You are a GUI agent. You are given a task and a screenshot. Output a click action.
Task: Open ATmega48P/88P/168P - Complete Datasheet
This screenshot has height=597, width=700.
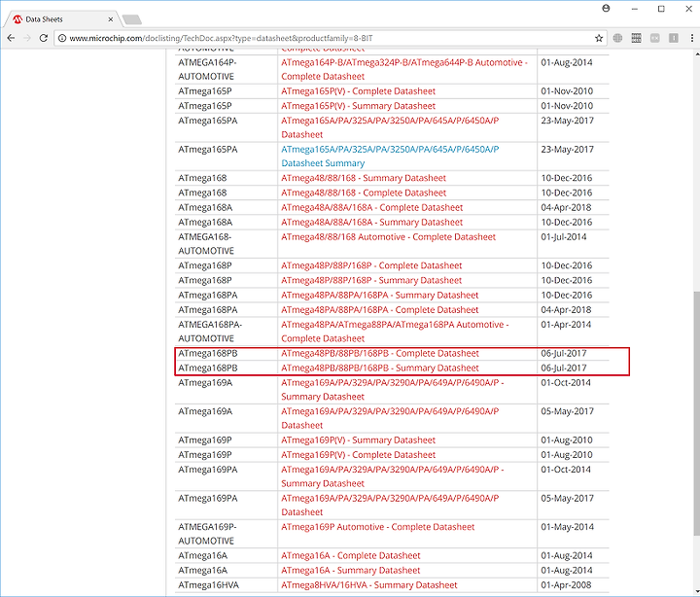371,265
